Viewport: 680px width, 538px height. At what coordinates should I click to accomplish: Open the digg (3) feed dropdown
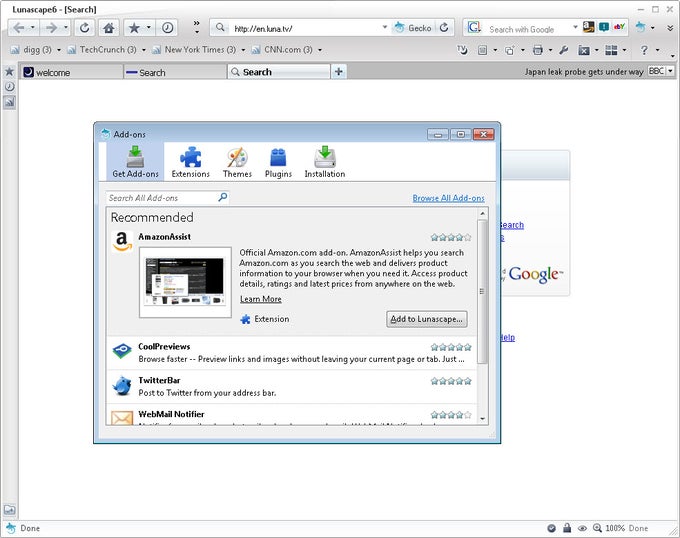[x=59, y=50]
